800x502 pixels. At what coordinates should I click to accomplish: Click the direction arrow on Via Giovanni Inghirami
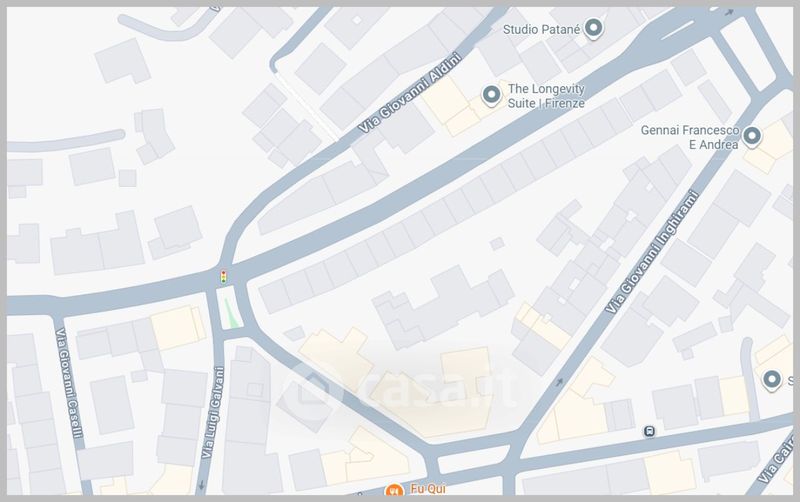[560, 382]
